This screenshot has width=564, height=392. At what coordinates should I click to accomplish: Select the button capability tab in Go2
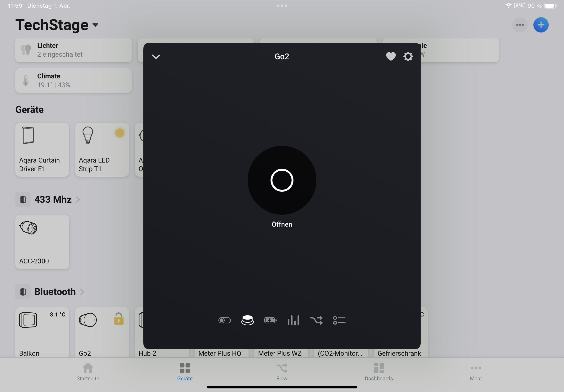point(247,320)
